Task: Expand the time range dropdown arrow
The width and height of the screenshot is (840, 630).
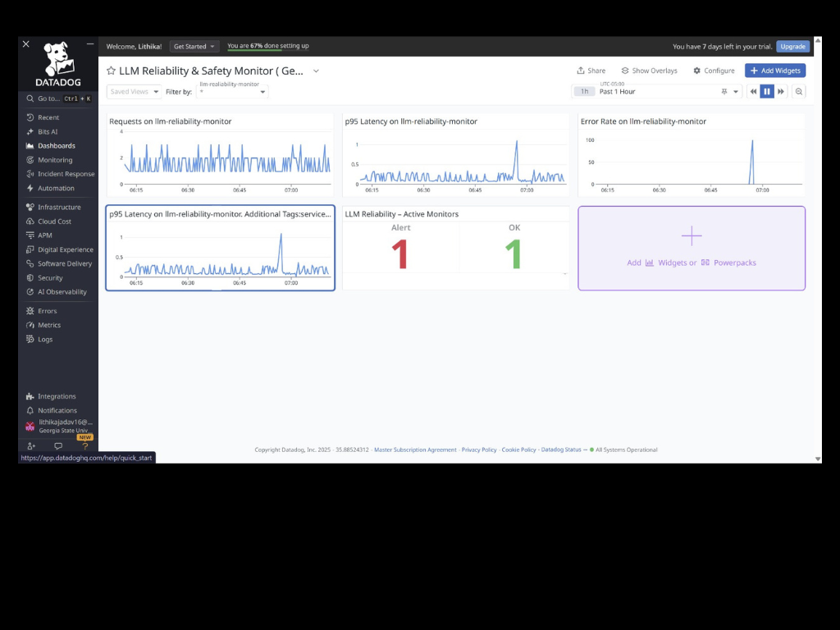Action: (736, 92)
